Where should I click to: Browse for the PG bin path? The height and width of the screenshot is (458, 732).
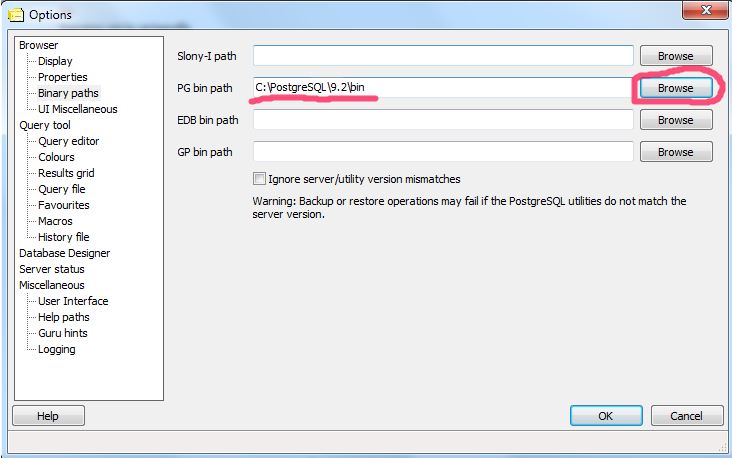pos(676,88)
